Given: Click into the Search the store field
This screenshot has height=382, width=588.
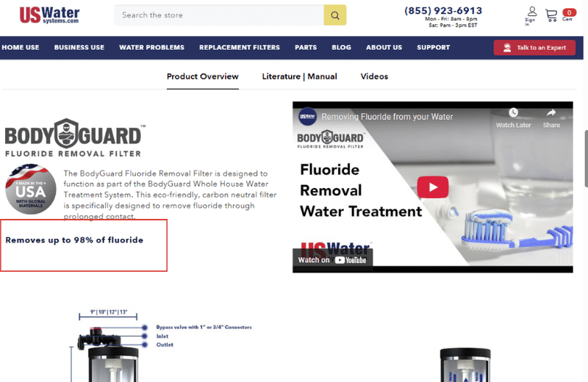Looking at the screenshot, I should pos(219,15).
